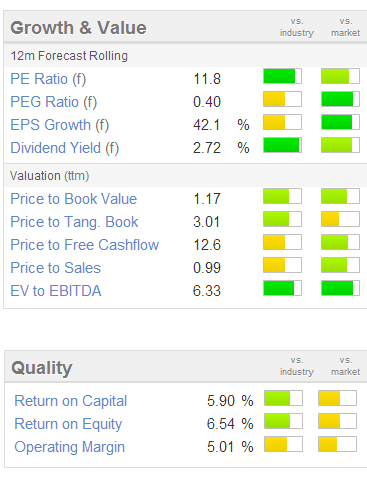Click the Price to Free Cashflow link
The width and height of the screenshot is (367, 485).
click(84, 245)
